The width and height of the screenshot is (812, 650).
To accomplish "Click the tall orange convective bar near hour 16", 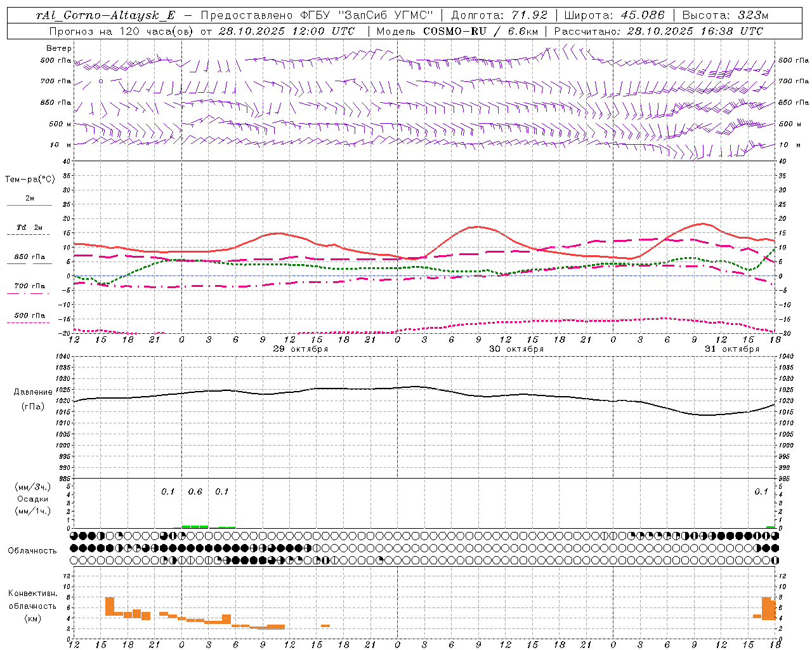I will [x=109, y=606].
